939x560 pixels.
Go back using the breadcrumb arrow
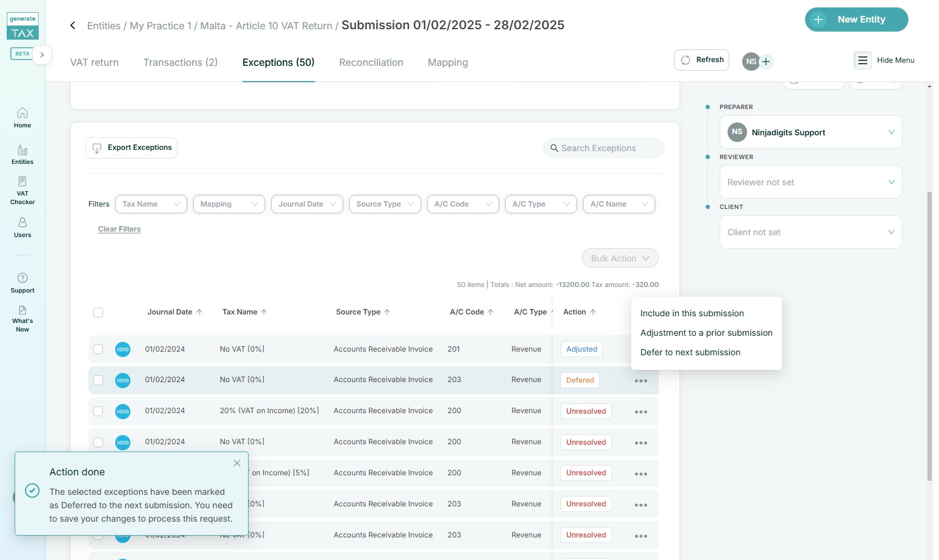pos(73,26)
